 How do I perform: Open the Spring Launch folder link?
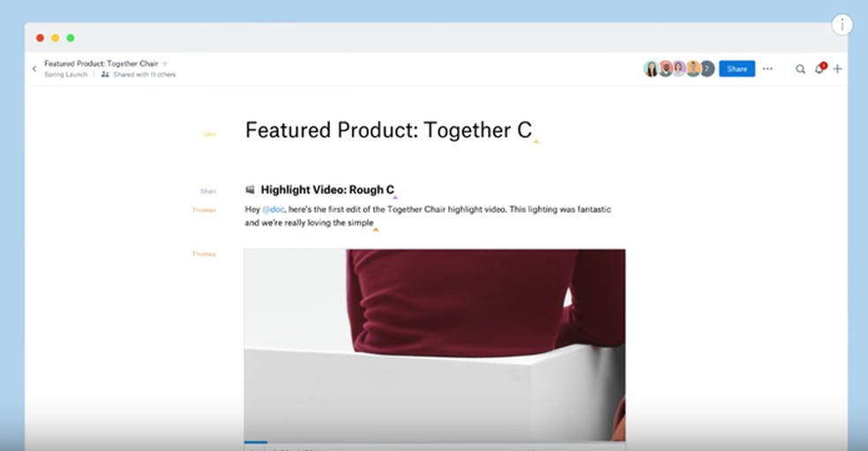point(66,74)
